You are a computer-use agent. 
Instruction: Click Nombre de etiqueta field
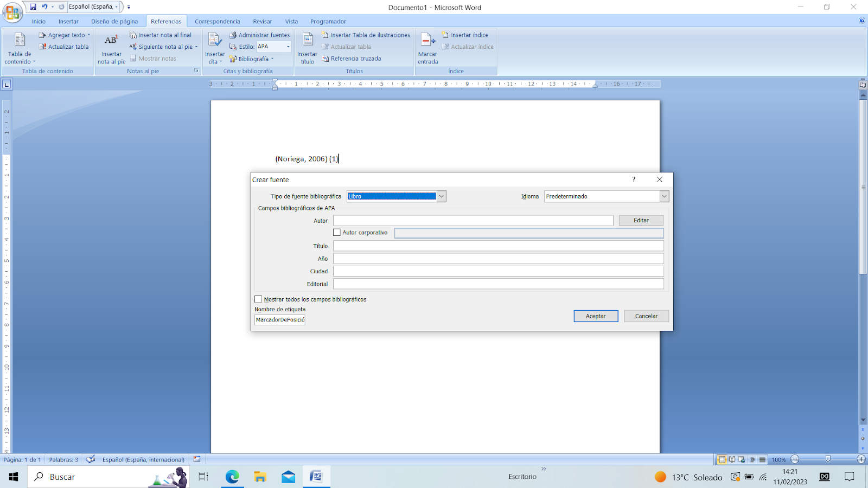(x=280, y=320)
